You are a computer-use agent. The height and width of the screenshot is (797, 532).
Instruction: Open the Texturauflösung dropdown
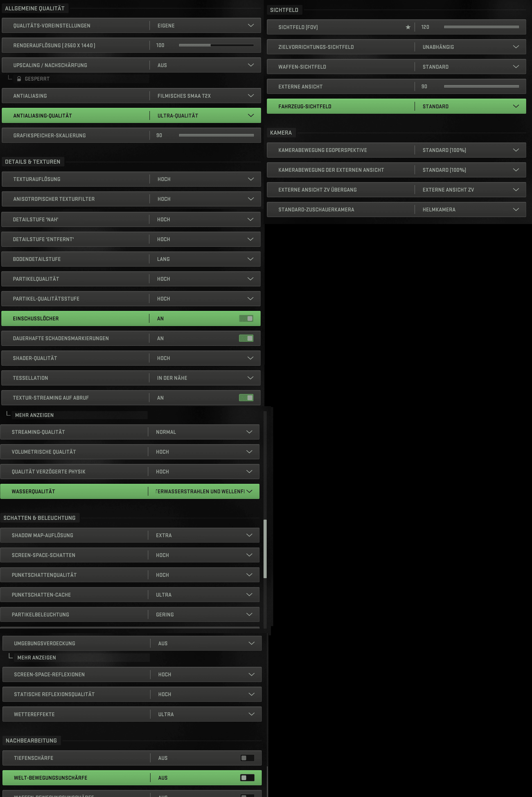(205, 179)
